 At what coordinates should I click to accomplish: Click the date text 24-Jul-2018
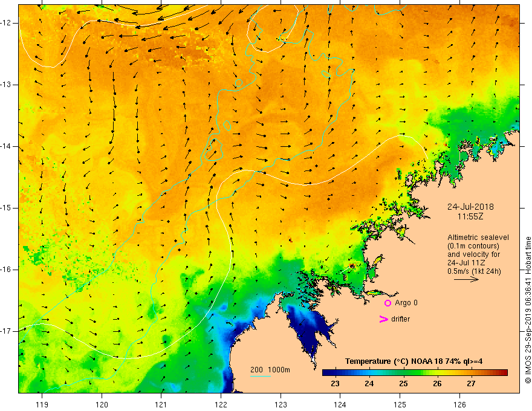coord(470,207)
